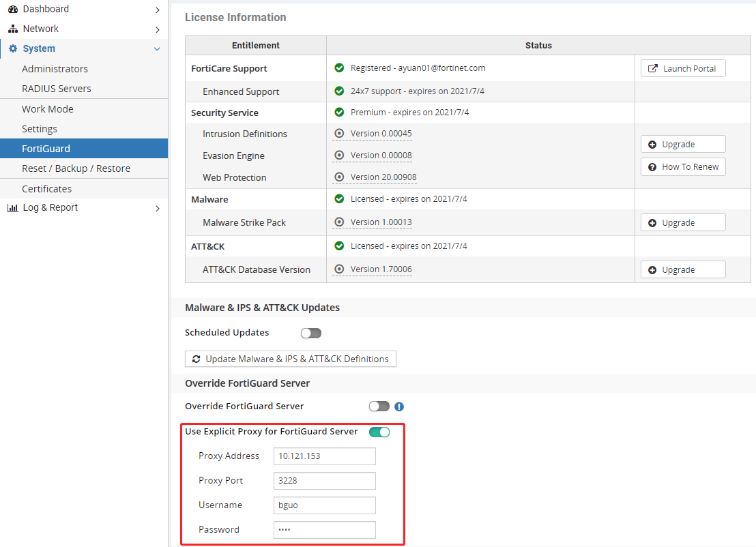Collapse the System menu chevron

157,48
